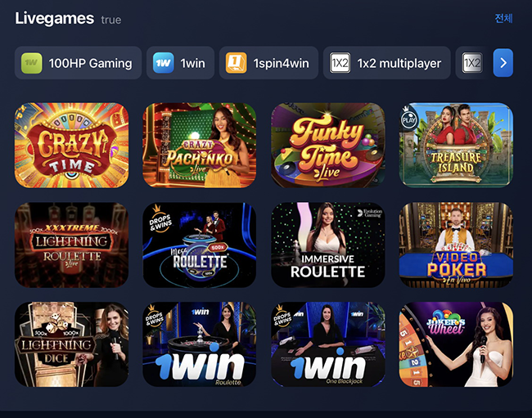This screenshot has width=532, height=418.
Task: Click the 1x2 multiplayer provider icon
Action: click(x=340, y=63)
